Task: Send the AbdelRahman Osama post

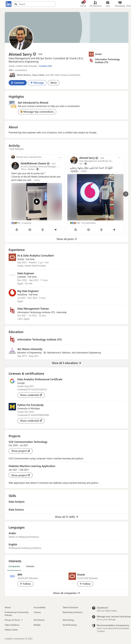Action: (x=55, y=230)
